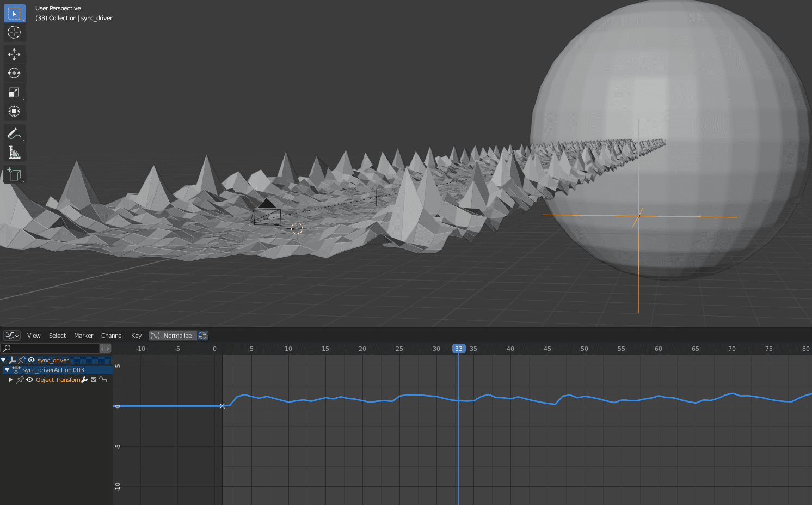
Task: Expand the Object Transform group
Action: coord(11,380)
